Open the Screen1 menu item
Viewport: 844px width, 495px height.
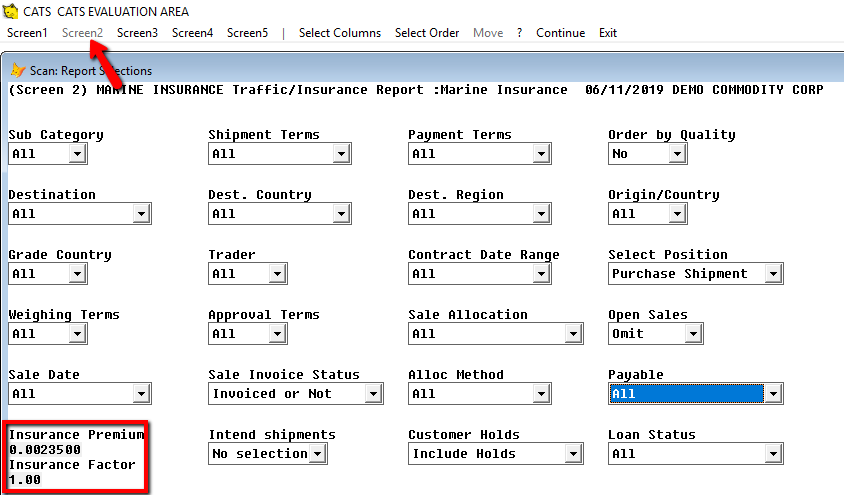[27, 33]
